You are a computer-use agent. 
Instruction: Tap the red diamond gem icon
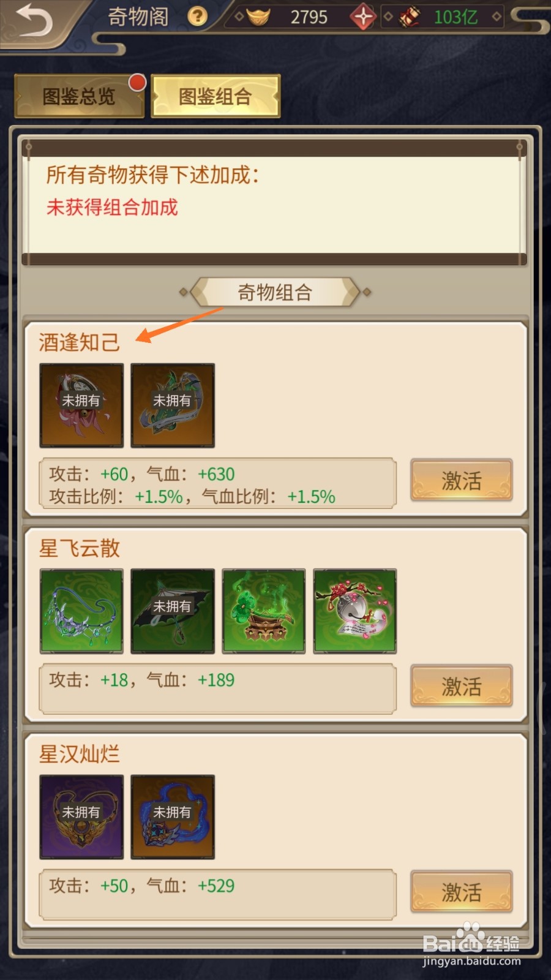point(363,17)
